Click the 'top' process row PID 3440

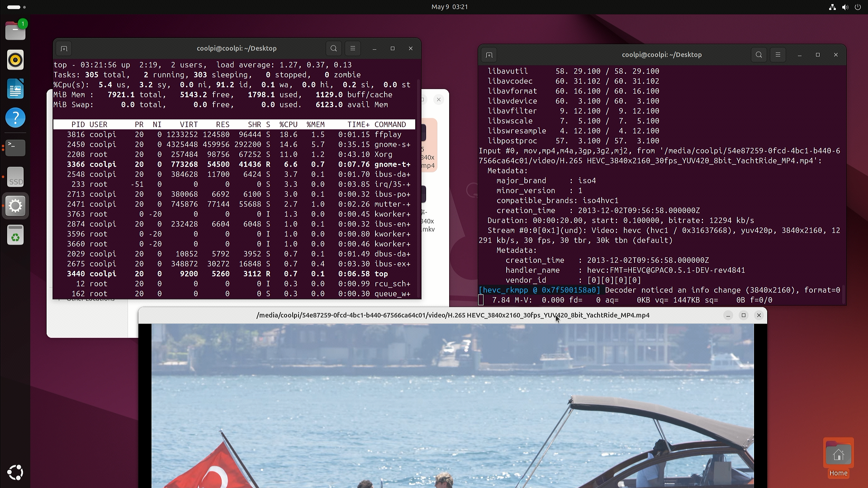(234, 274)
